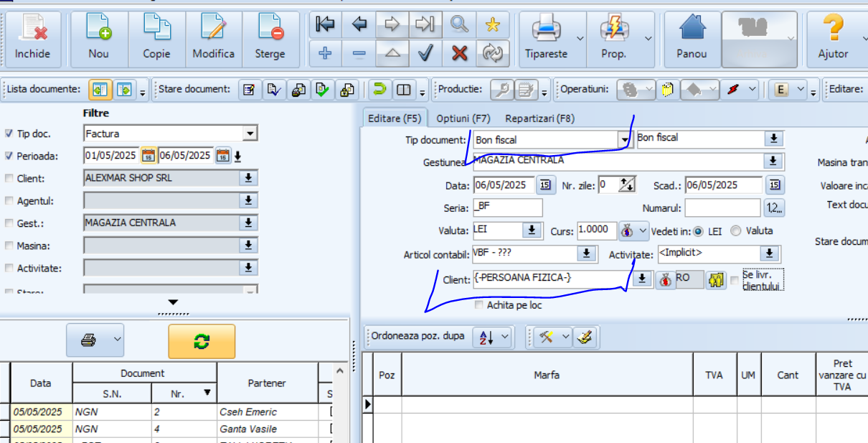Click the red X cancel icon

[x=459, y=52]
